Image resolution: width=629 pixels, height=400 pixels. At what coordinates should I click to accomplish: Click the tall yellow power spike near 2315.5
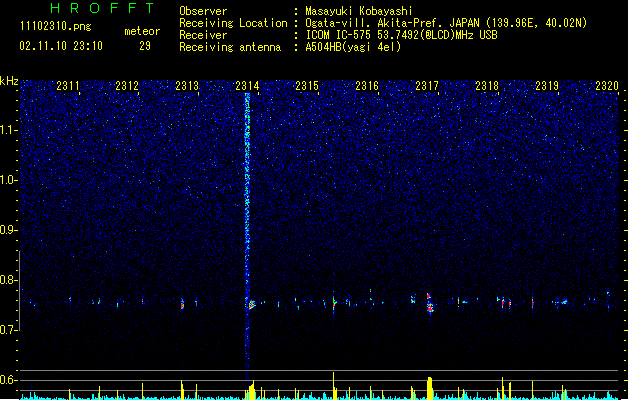pyautogui.click(x=334, y=386)
